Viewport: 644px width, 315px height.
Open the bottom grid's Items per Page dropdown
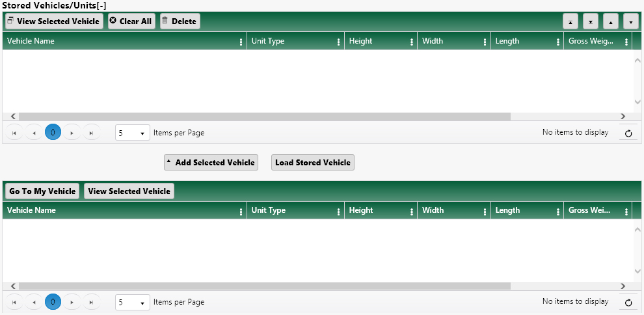click(132, 302)
